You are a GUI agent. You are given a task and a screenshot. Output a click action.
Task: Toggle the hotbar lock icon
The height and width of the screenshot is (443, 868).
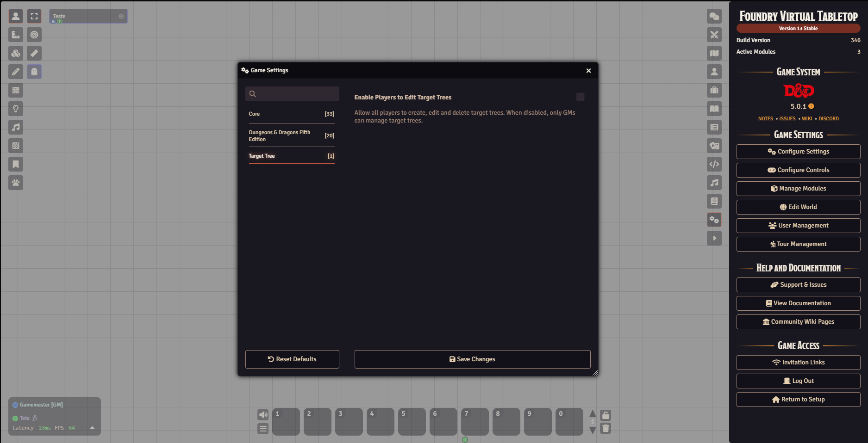click(606, 415)
